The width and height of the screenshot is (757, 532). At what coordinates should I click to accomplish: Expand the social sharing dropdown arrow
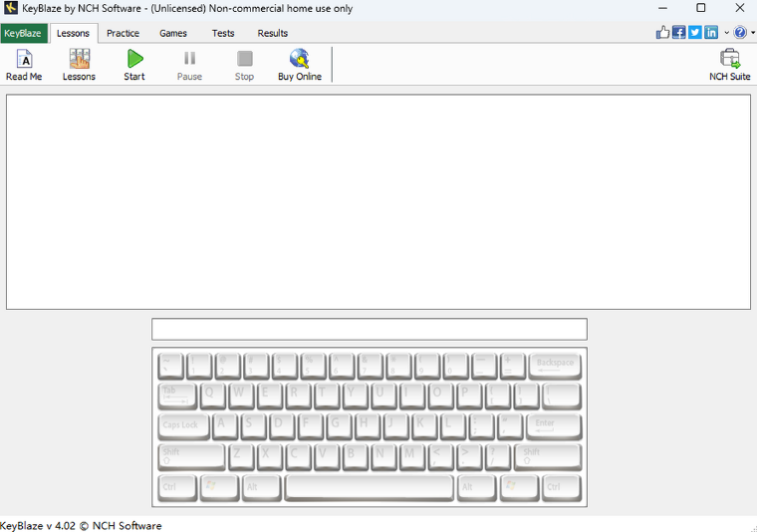click(726, 33)
